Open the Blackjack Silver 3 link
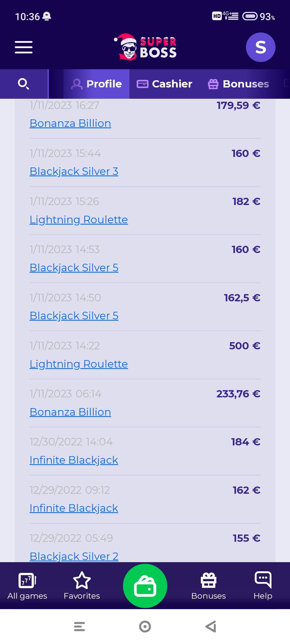This screenshot has width=290, height=644. pyautogui.click(x=74, y=171)
